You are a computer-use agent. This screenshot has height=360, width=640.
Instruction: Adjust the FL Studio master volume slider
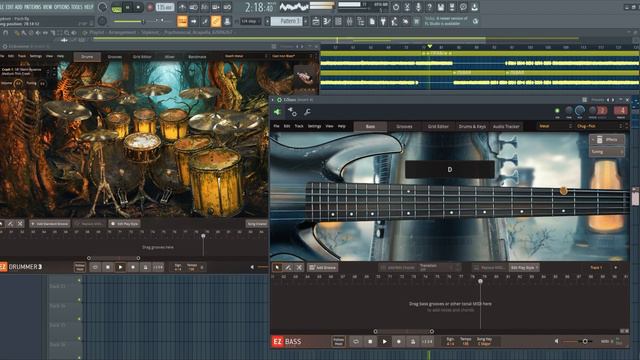129,21
